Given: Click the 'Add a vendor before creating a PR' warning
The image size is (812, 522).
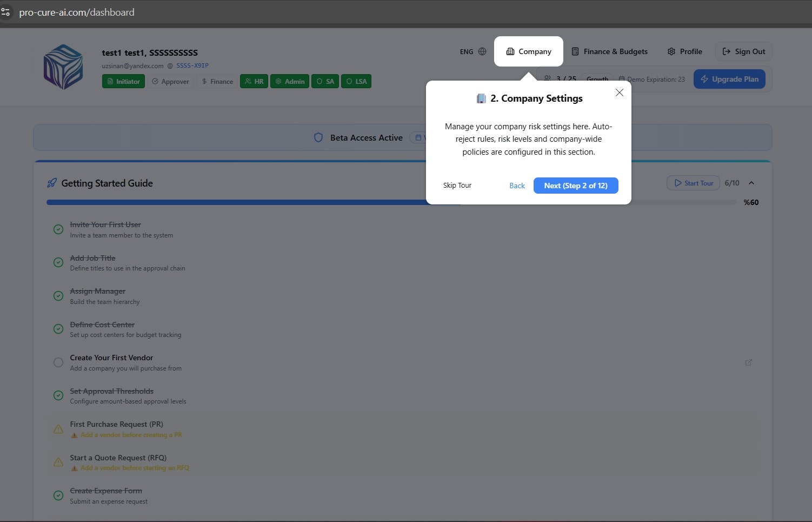Looking at the screenshot, I should [x=131, y=435].
